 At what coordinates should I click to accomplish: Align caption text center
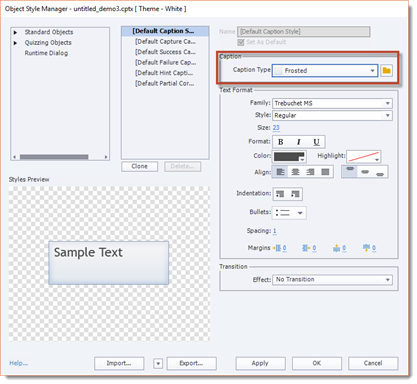click(x=295, y=172)
